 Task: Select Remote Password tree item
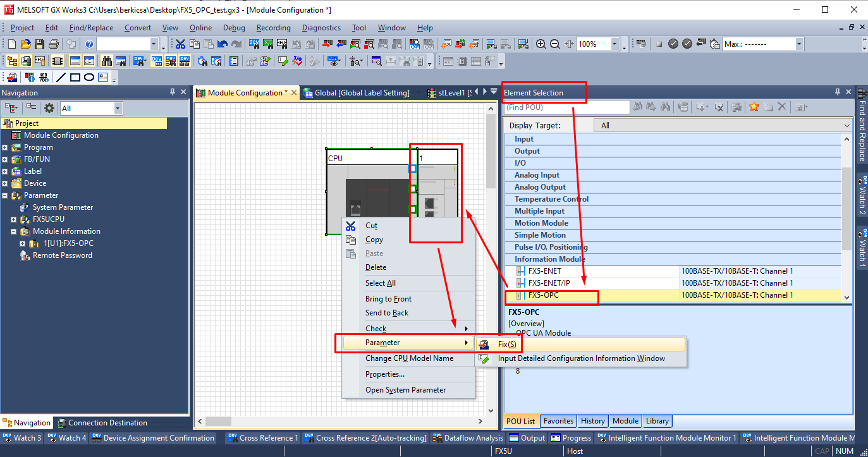[62, 255]
